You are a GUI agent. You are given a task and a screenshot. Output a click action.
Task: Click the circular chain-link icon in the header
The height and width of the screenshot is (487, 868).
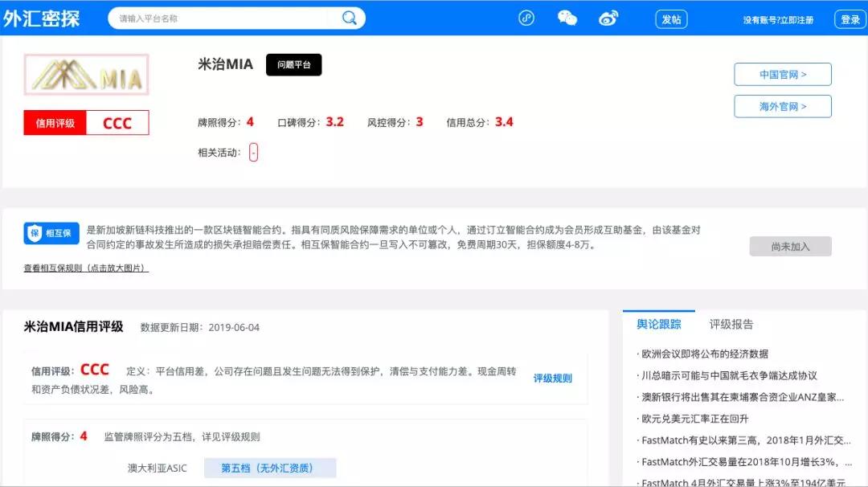coord(526,17)
